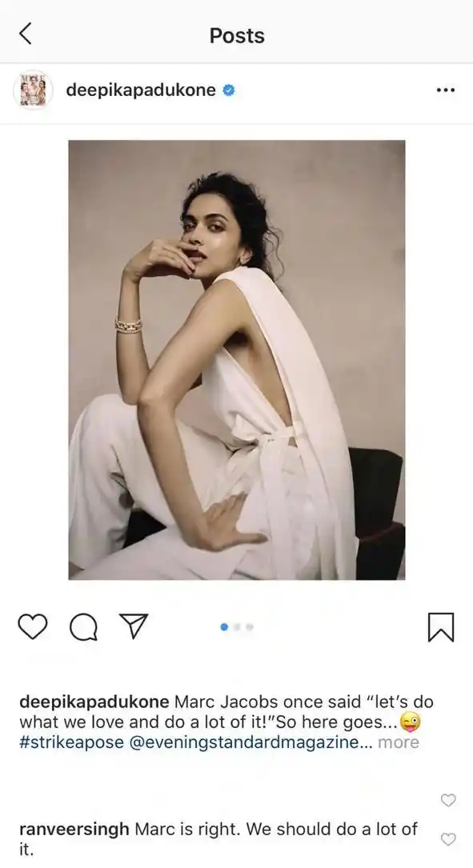
Task: Save post with bookmark icon
Action: tap(441, 627)
